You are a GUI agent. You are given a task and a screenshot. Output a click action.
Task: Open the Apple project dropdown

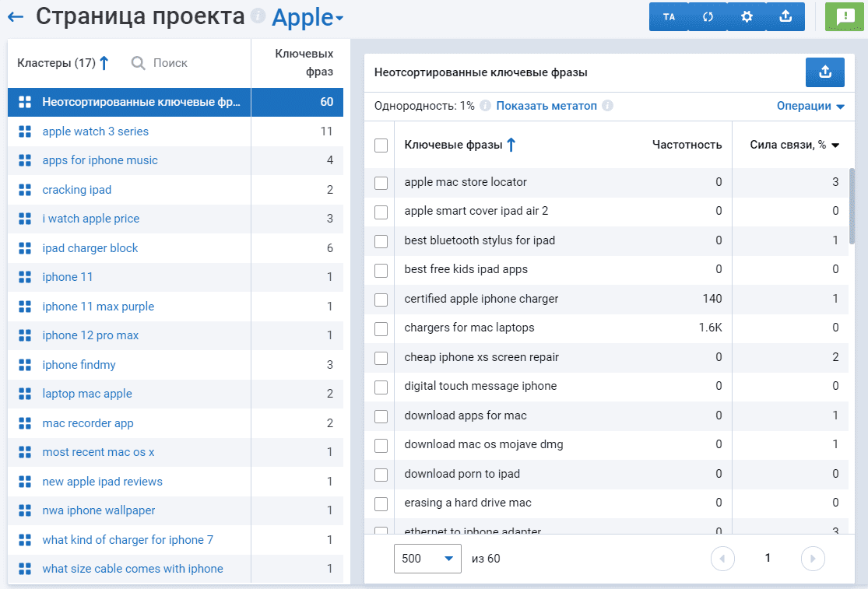[x=307, y=18]
